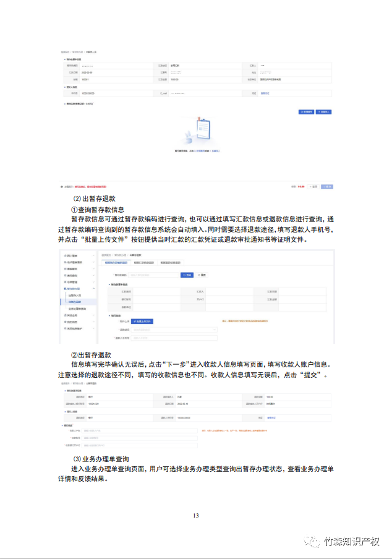Click the blue 查询 search button
Screen dimensions: 392x559
pos(187,275)
